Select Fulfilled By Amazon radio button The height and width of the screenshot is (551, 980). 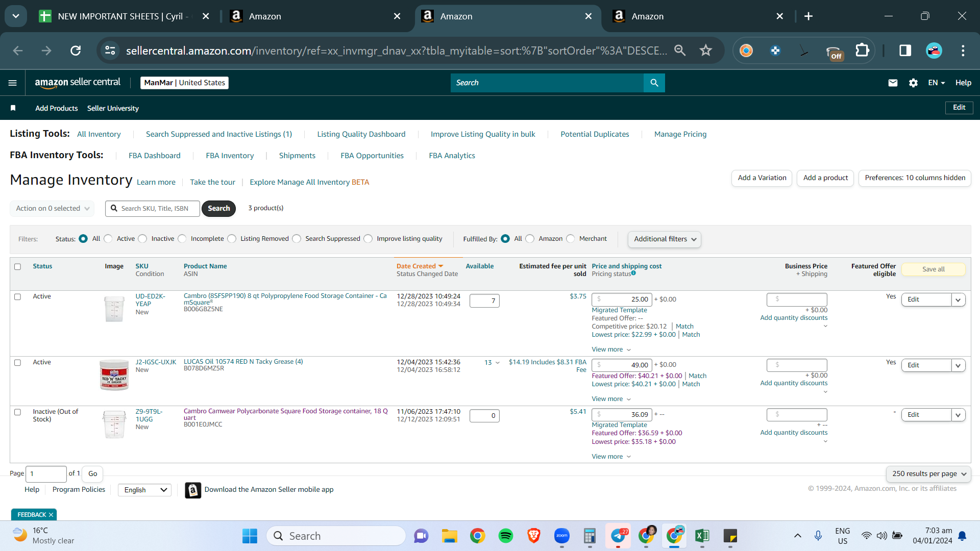530,239
